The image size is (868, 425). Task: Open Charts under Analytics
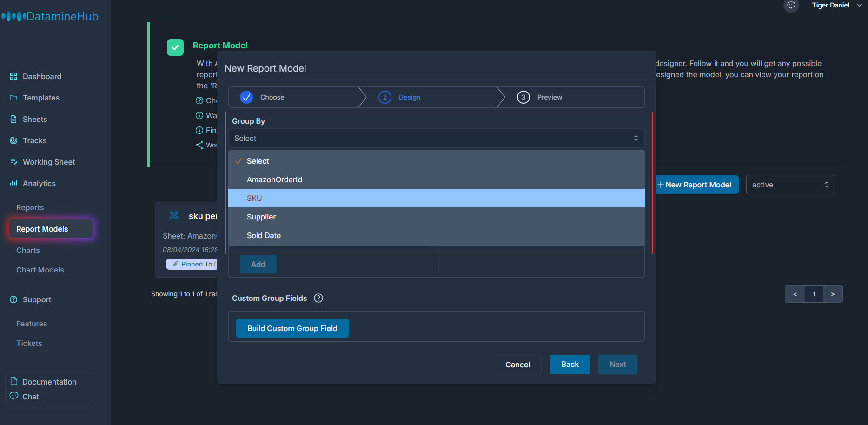tap(28, 250)
